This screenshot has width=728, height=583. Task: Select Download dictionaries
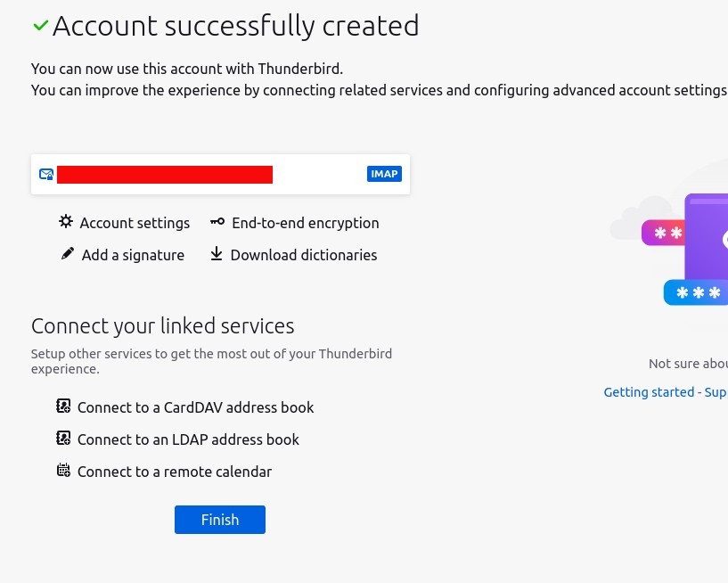(303, 255)
